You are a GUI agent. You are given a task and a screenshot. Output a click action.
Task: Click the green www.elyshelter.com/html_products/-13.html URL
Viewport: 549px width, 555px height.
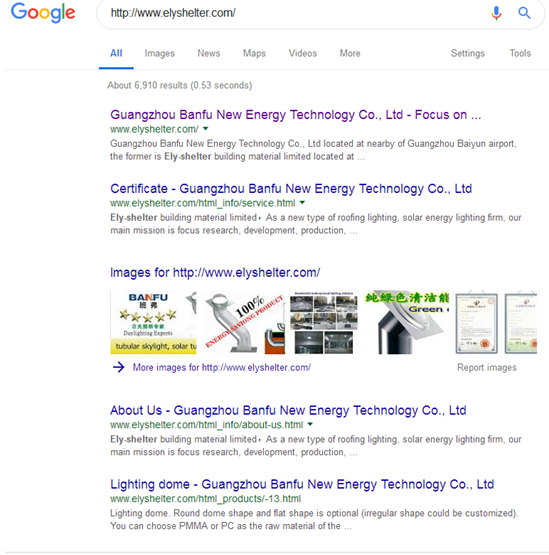coord(205,499)
